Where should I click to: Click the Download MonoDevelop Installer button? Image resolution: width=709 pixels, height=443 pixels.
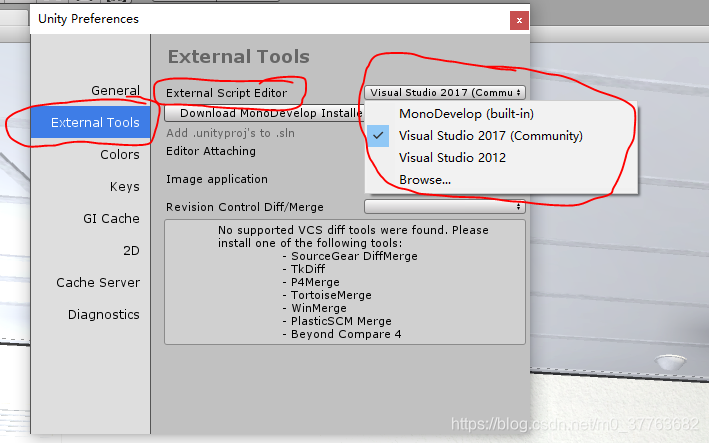(265, 113)
